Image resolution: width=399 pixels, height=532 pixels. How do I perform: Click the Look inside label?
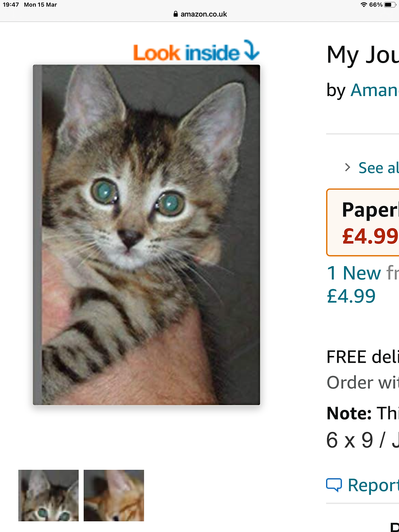[x=186, y=53]
